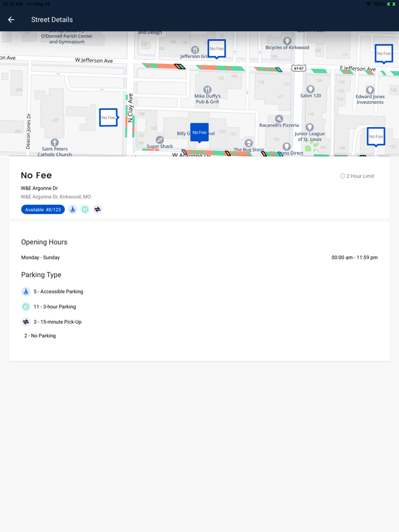Click the accessible parking icon beside Available badge
This screenshot has width=399, height=532.
72,210
